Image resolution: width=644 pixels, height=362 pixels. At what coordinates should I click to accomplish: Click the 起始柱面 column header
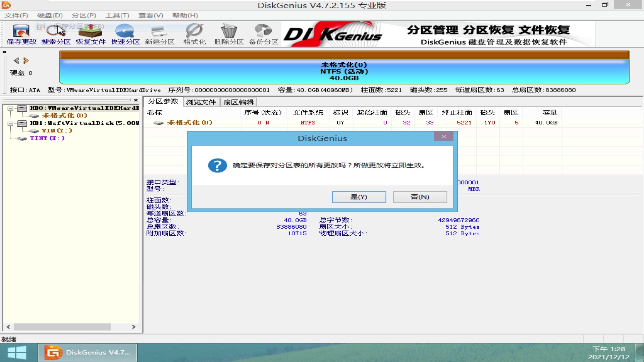click(372, 113)
